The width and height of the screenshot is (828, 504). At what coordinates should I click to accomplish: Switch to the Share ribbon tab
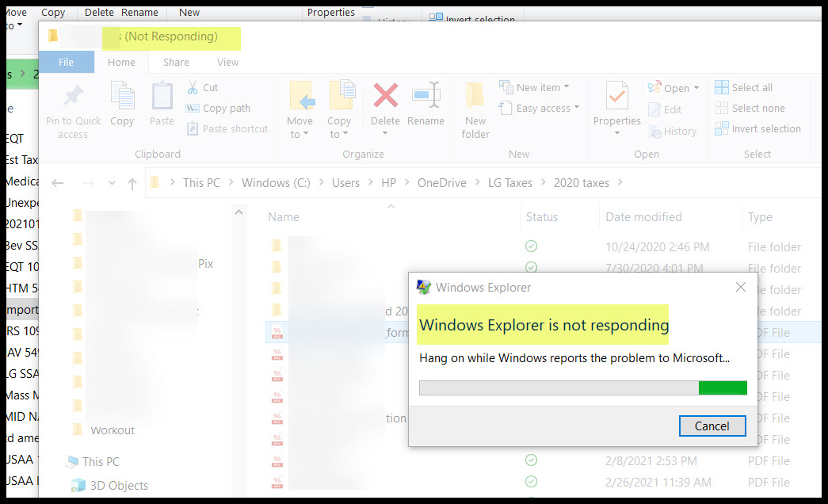[176, 63]
